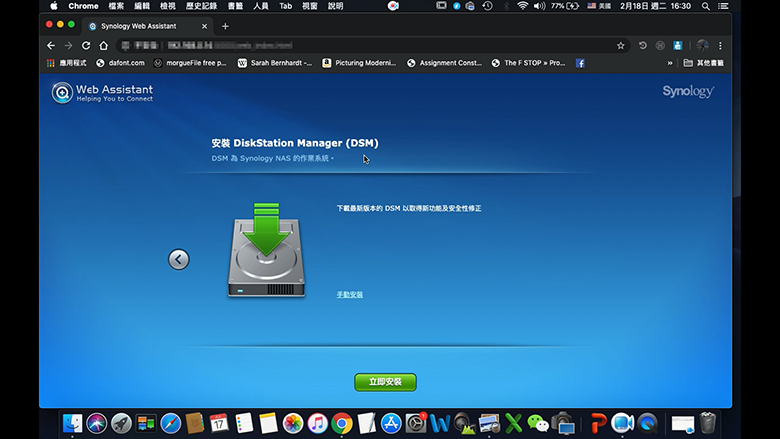780x439 pixels.
Task: Open The F STOP » Pro... bookmark
Action: point(528,63)
